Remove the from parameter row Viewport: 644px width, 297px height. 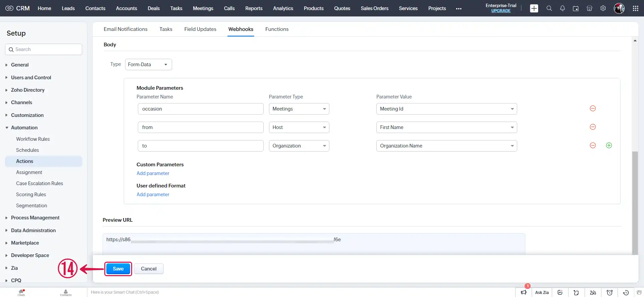coord(593,127)
